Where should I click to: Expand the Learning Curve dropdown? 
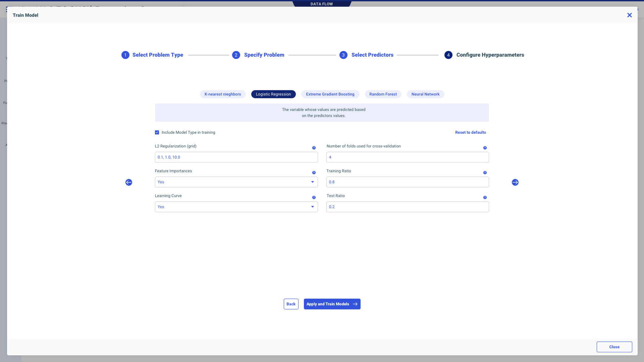[236, 207]
